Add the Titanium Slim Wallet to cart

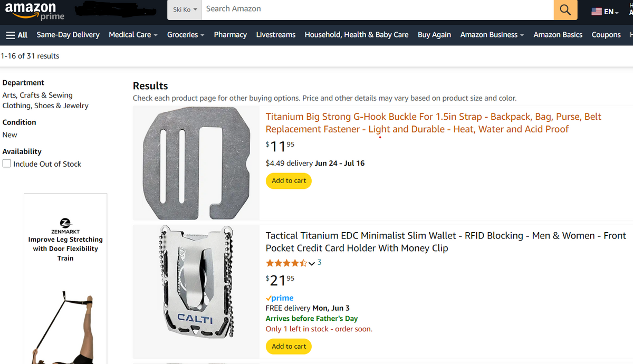coord(289,347)
